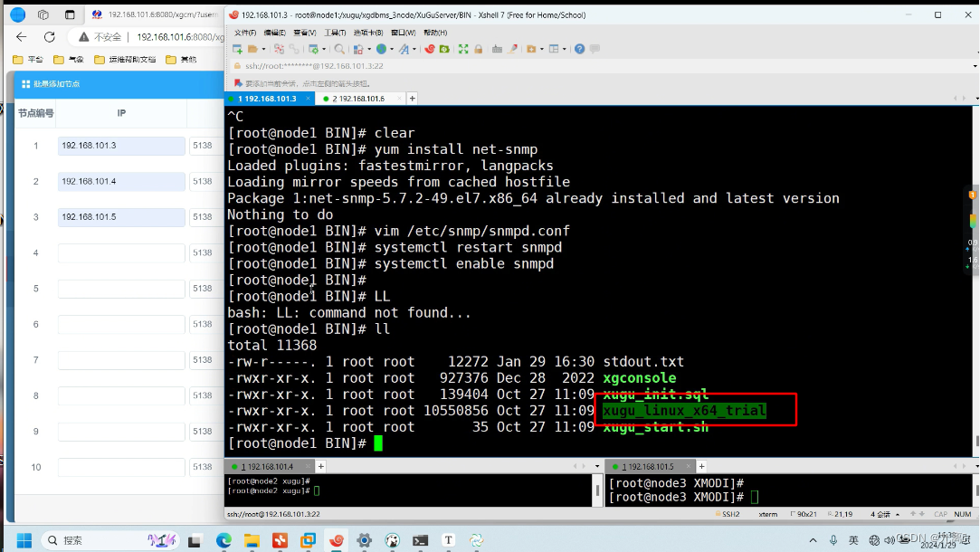Screen dimensions: 980x552
Task: Open File Explorer from the taskbar
Action: click(252, 540)
